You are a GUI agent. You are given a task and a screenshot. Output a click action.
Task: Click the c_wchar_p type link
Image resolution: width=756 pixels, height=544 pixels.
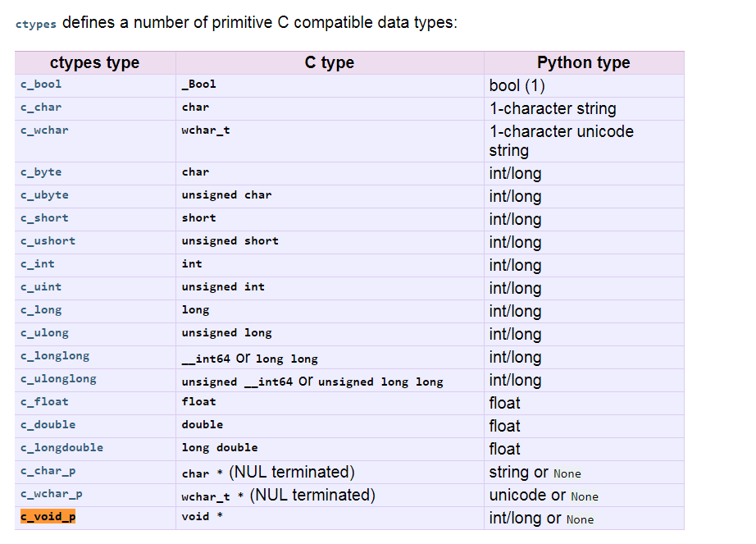pos(51,494)
